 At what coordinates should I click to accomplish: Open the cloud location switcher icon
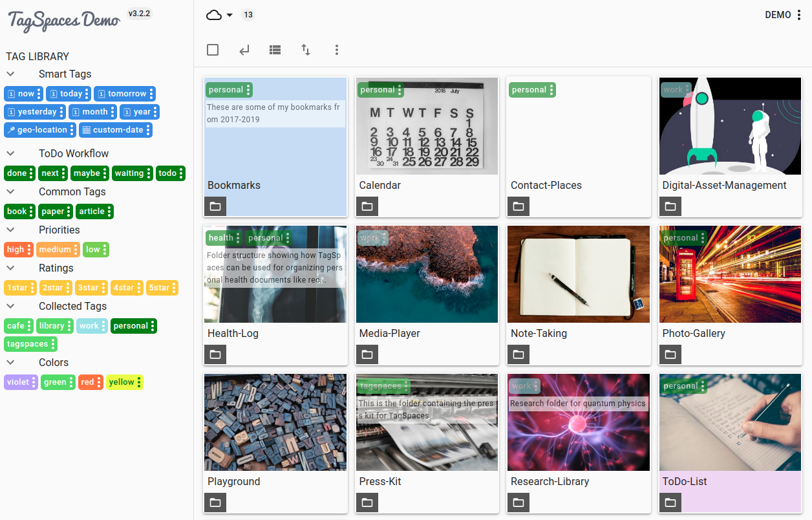point(214,15)
